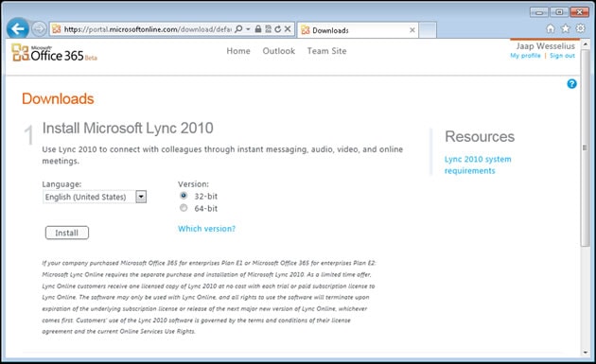This screenshot has width=596, height=364.
Task: Open the address bar search magnifier
Action: coord(238,29)
